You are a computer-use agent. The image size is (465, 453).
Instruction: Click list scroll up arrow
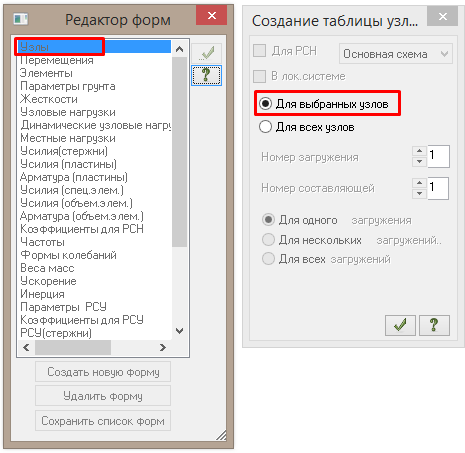(x=179, y=50)
